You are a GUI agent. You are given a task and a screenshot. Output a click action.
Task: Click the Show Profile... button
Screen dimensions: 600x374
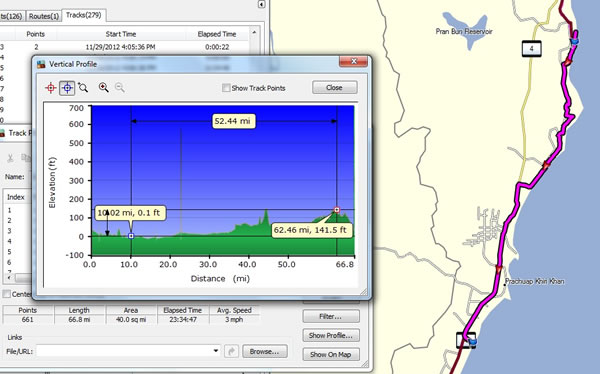click(x=331, y=335)
